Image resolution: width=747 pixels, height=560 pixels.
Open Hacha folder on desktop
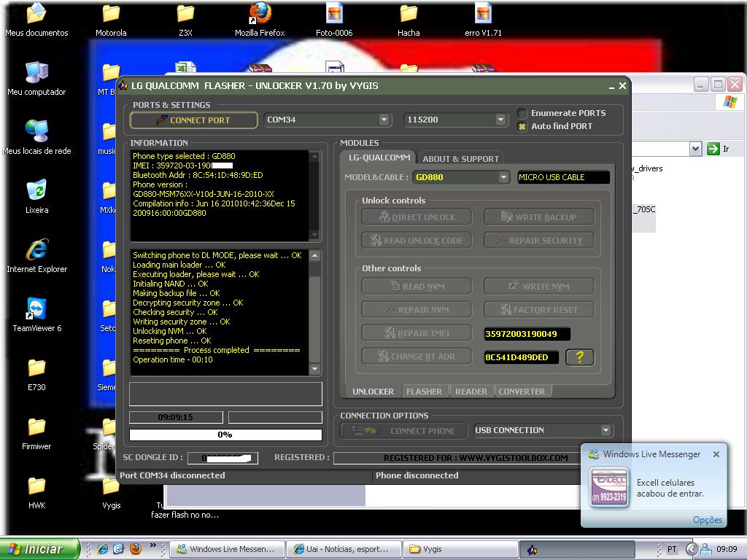coord(409,20)
